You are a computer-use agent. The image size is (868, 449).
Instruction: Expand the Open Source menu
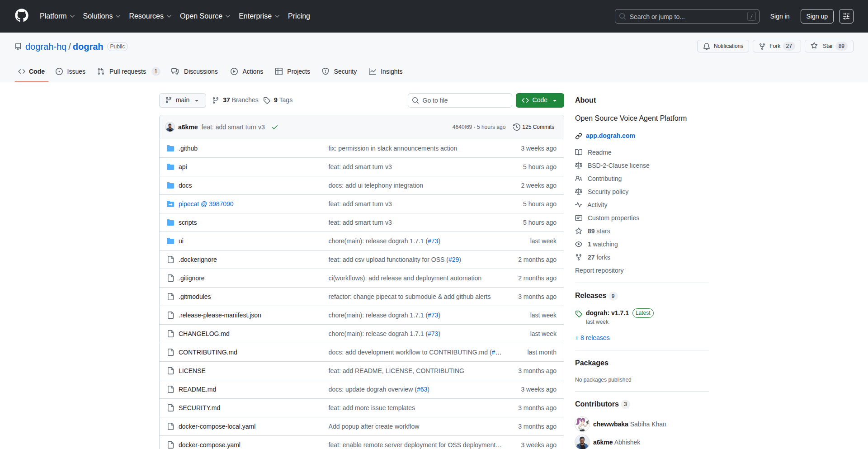click(205, 16)
